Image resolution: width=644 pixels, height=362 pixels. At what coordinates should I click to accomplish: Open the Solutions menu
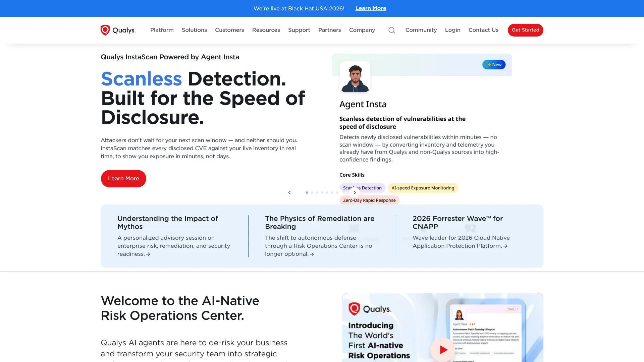point(194,30)
